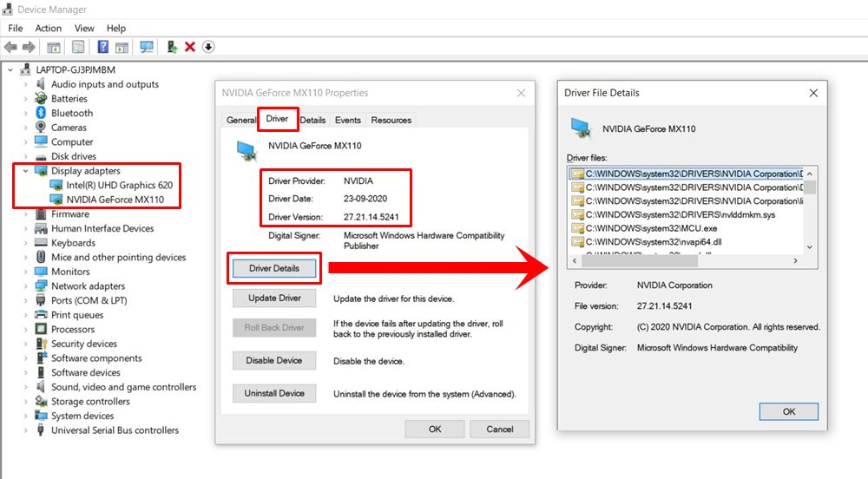The width and height of the screenshot is (868, 479).
Task: Click the Cameras category icon
Action: [x=41, y=127]
